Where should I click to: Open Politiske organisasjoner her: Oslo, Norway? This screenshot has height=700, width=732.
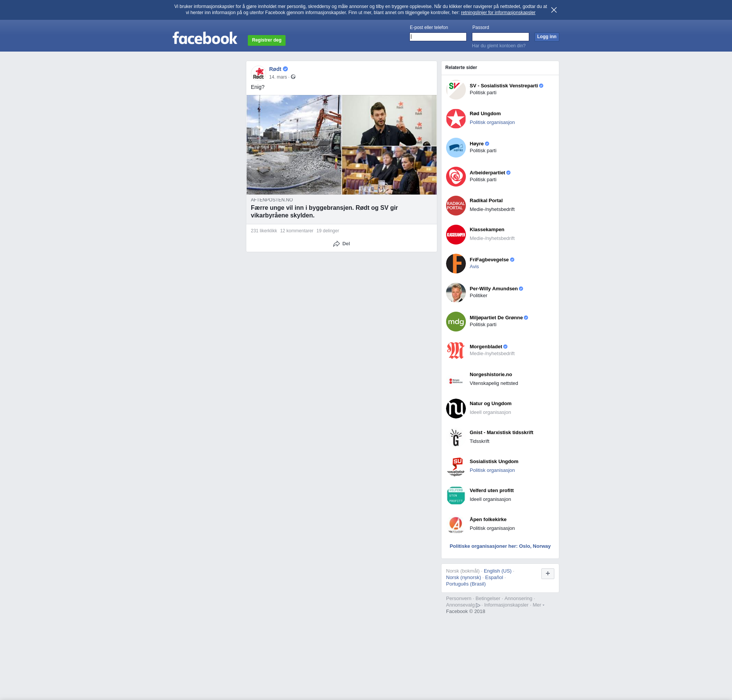500,546
